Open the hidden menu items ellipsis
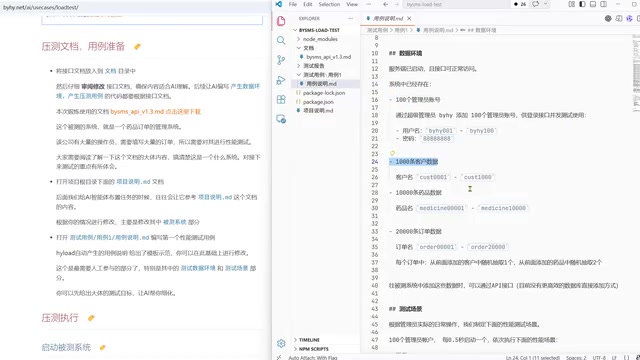 coord(369,4)
